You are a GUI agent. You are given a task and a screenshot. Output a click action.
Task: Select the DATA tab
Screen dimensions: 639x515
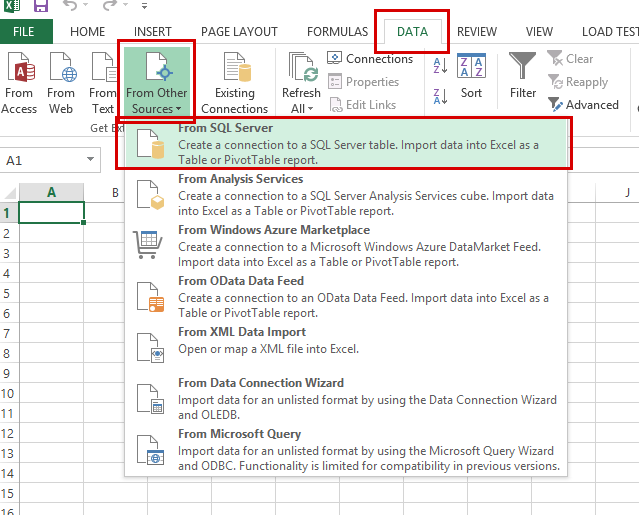pyautogui.click(x=412, y=31)
